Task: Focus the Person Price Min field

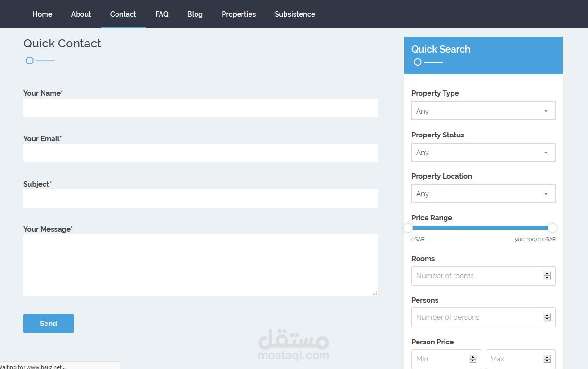Action: click(x=446, y=359)
